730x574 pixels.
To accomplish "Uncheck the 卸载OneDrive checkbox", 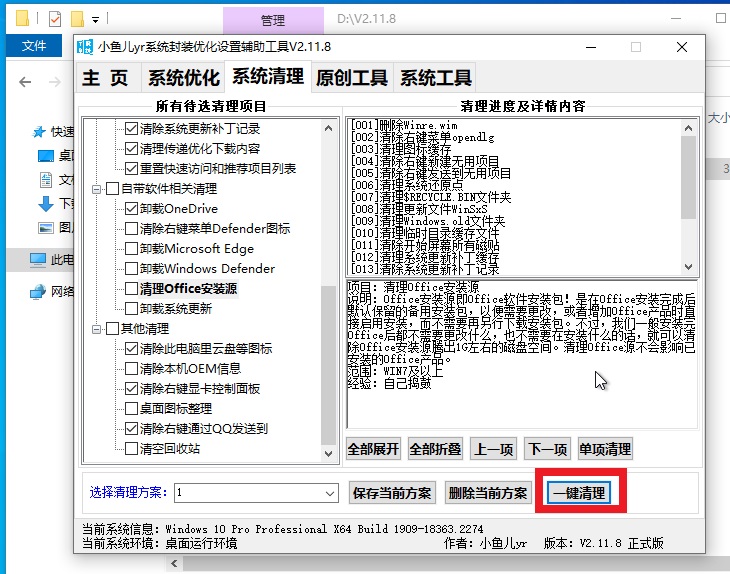I will tap(130, 209).
